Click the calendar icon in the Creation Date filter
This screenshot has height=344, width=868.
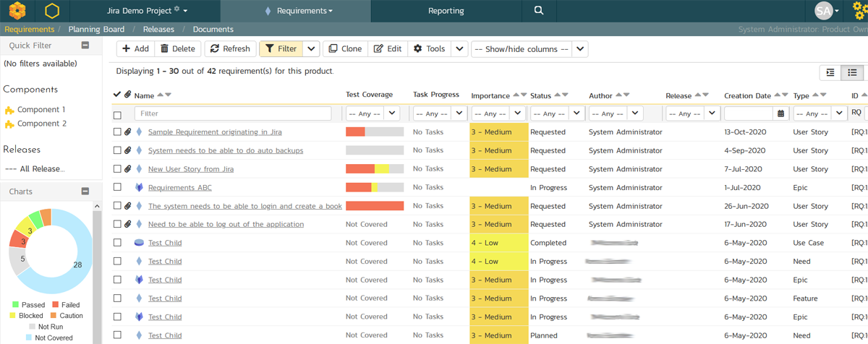pyautogui.click(x=780, y=113)
